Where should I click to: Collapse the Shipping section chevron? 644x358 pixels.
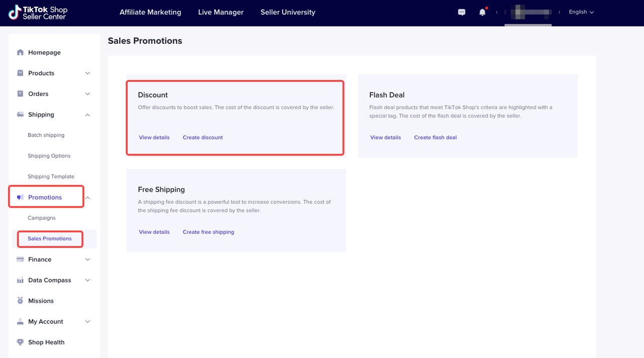point(88,115)
